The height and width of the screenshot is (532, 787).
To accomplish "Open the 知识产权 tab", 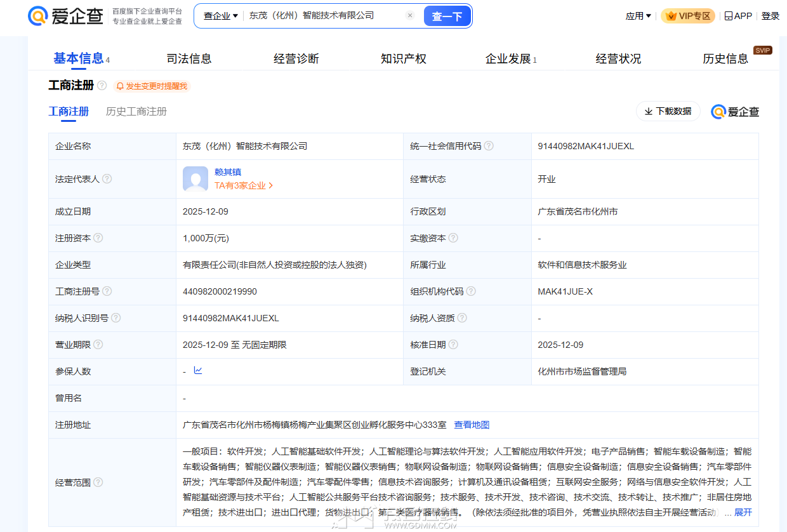I will [403, 59].
